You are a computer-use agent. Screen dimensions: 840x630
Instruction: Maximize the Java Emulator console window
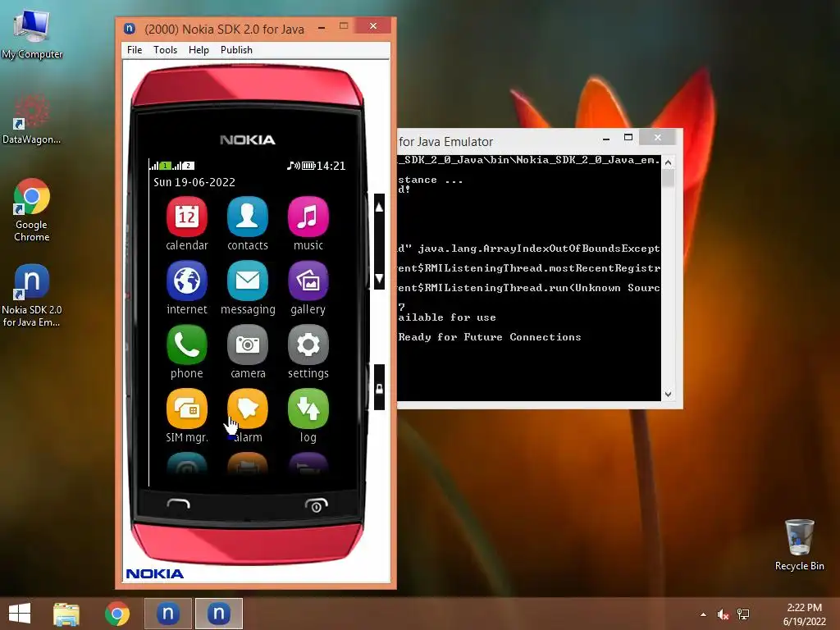click(628, 138)
